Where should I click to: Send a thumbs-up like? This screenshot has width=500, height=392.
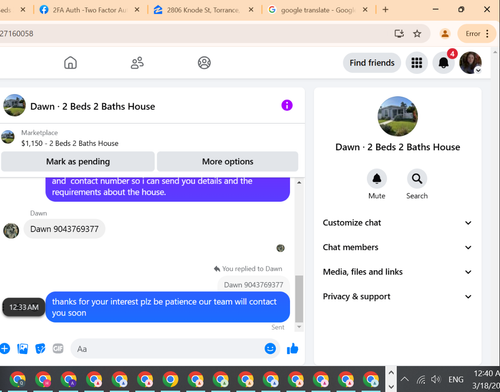[292, 349]
